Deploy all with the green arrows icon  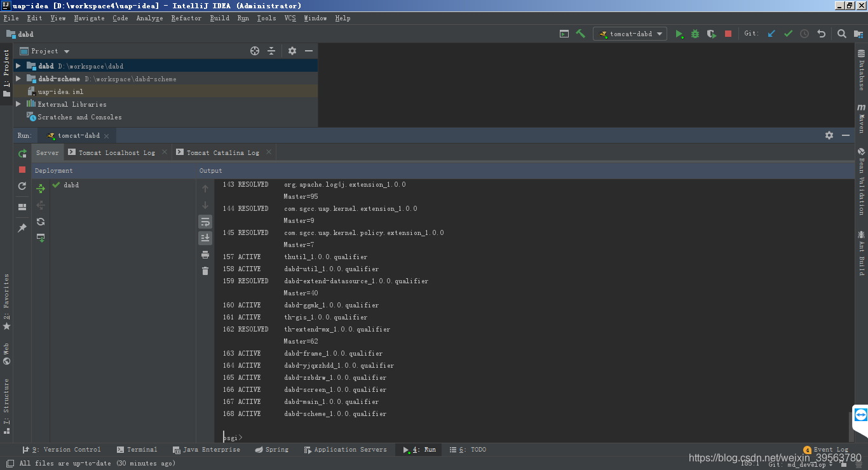coord(41,189)
